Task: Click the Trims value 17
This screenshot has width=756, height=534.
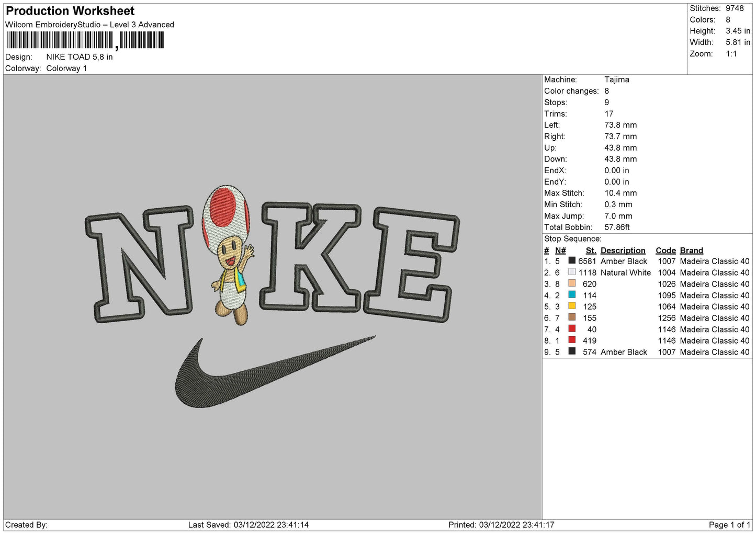Action: point(609,113)
